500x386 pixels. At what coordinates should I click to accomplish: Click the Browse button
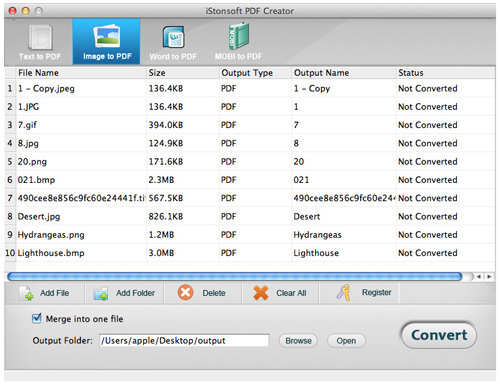tap(298, 341)
